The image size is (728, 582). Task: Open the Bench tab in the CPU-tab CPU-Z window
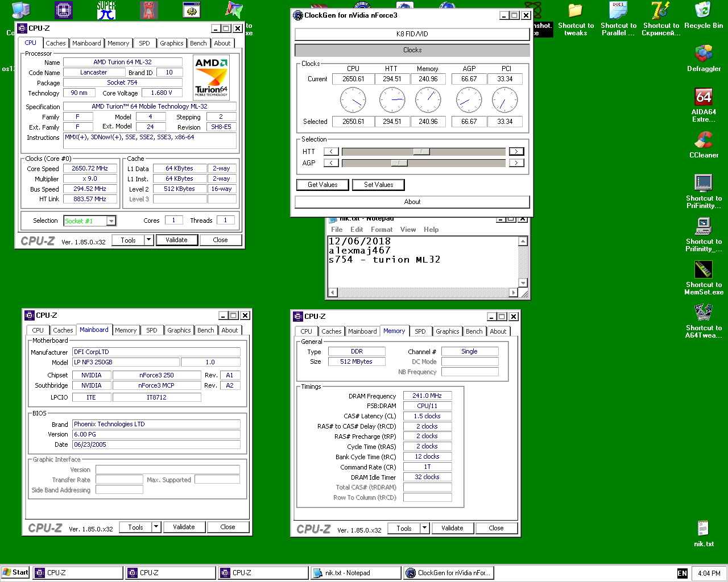[198, 43]
